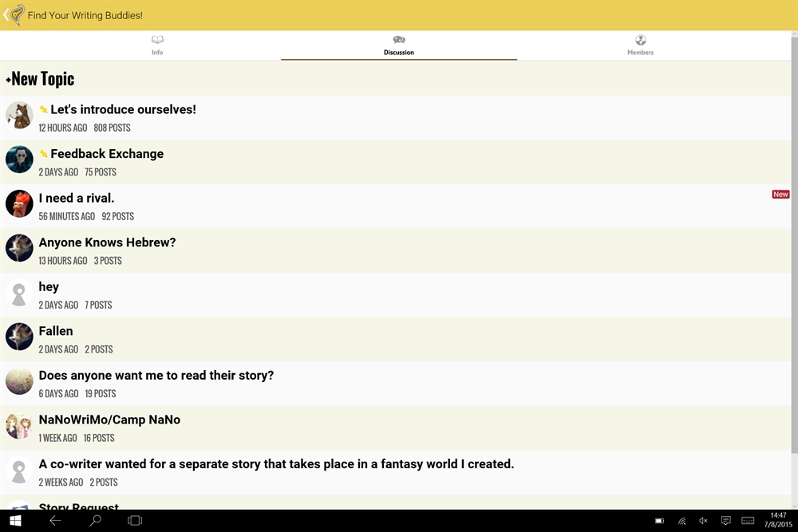Open the co-writer wanted fantasy world topic

[x=276, y=464]
